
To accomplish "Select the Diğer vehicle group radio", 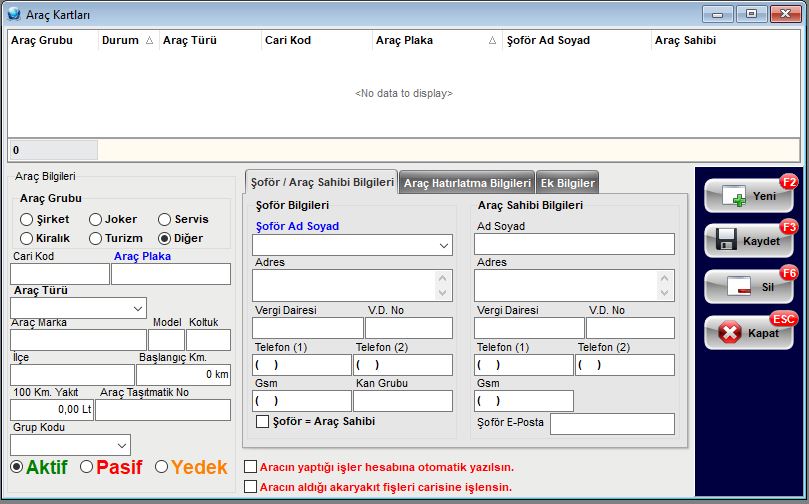I will point(164,238).
